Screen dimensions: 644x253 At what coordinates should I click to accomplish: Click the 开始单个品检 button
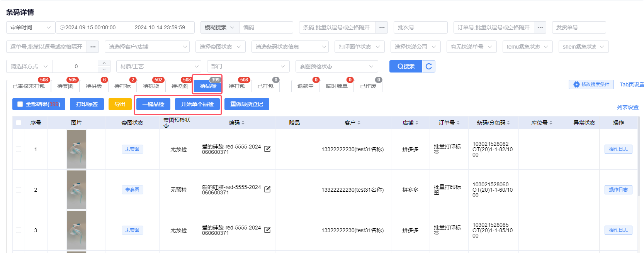point(197,104)
